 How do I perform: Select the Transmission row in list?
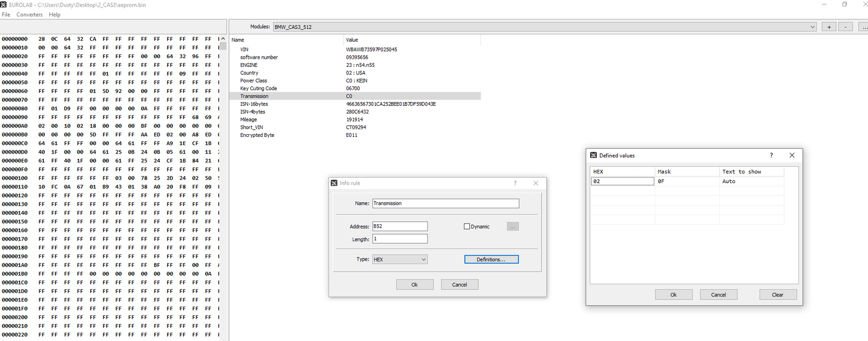point(356,96)
